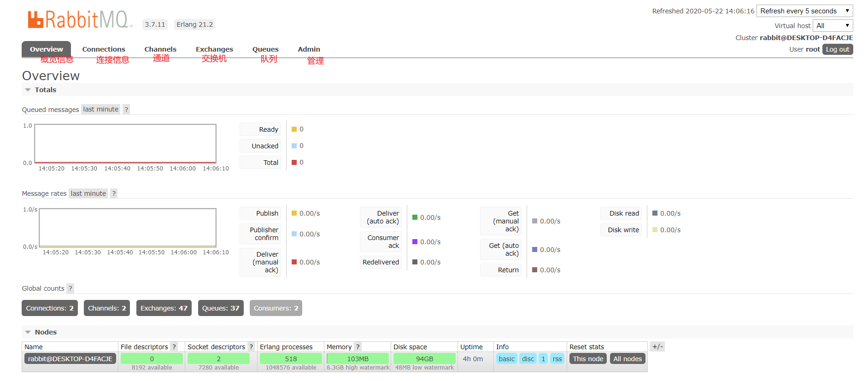Click the Queued messages chart
The image size is (868, 381).
click(x=125, y=143)
